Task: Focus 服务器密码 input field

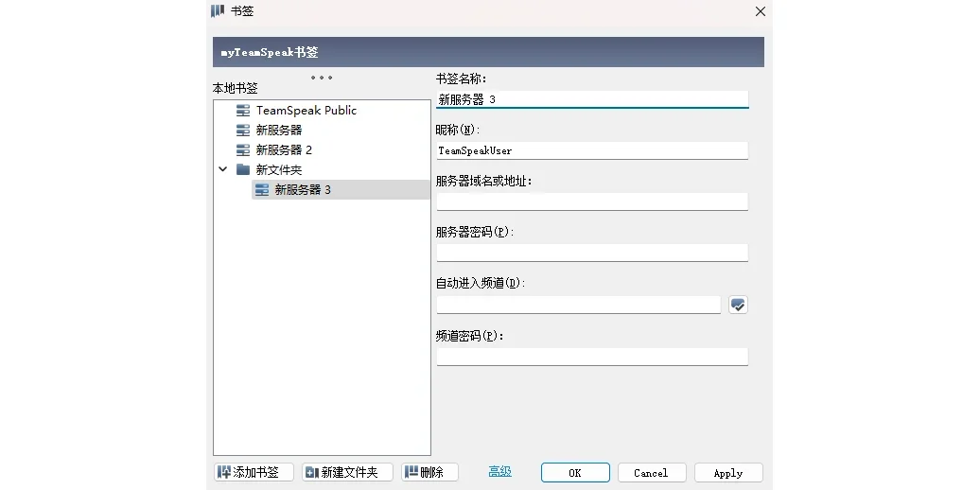Action: [x=592, y=253]
